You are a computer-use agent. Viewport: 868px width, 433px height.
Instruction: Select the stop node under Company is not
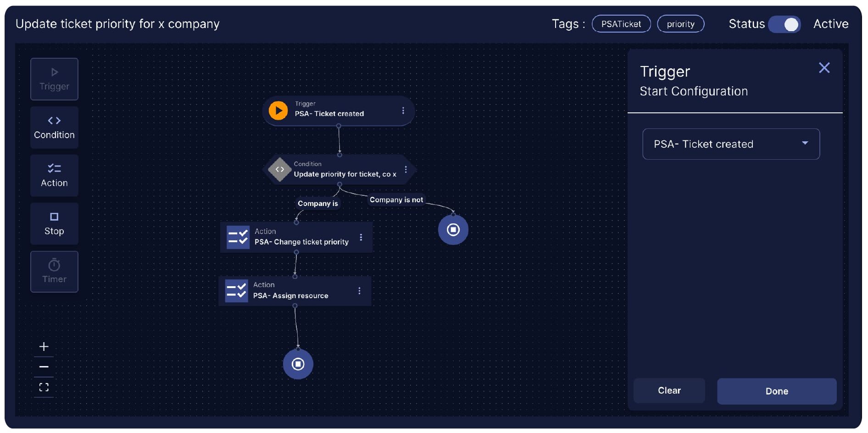453,229
